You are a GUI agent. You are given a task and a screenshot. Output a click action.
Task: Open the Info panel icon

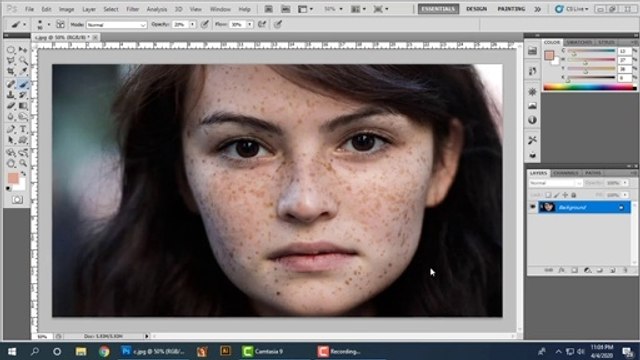532,120
